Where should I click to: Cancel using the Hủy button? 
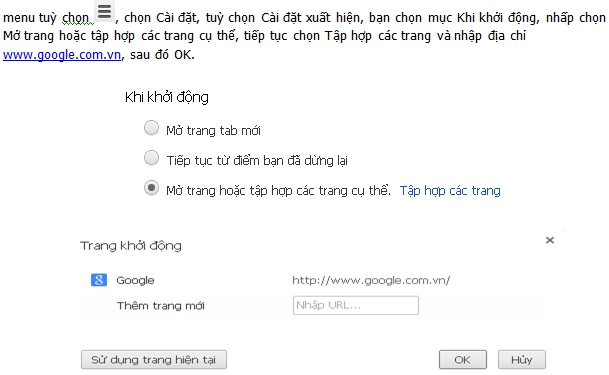click(x=522, y=360)
